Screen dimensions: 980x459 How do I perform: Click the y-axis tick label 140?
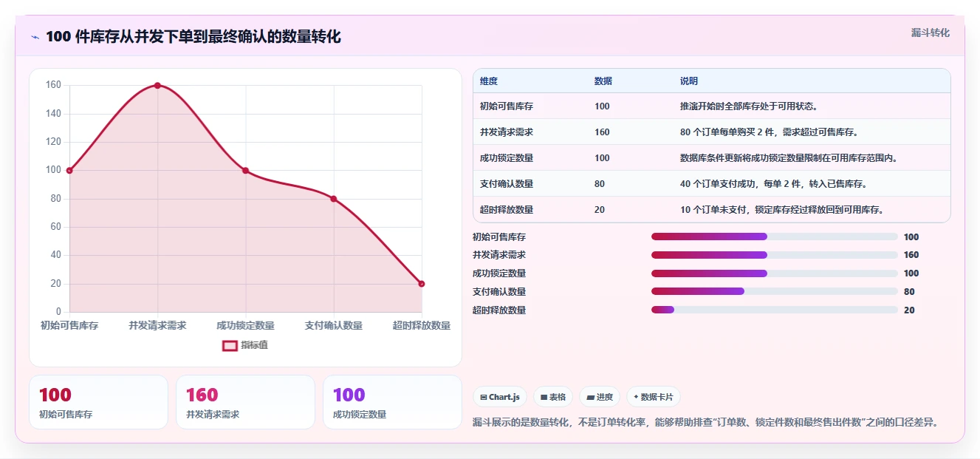click(53, 114)
